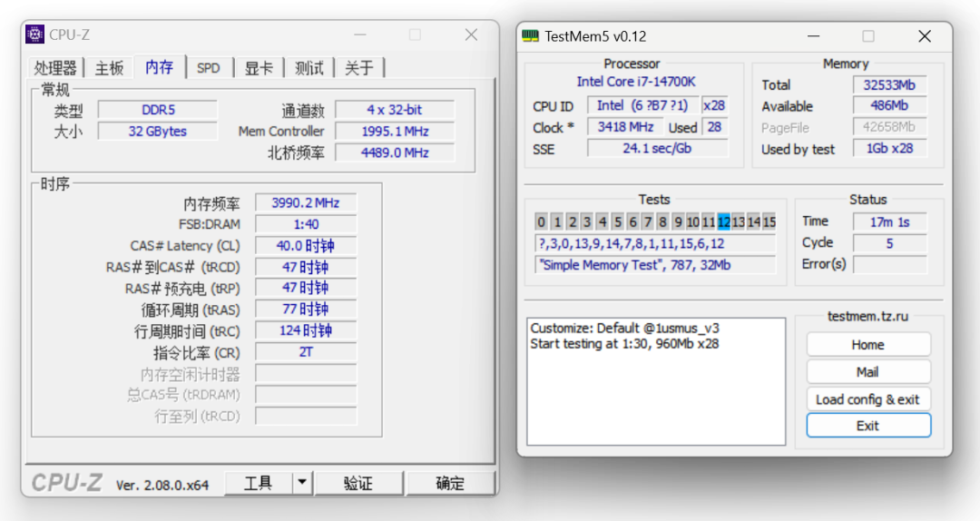
Task: Click the Total 32533Mb memory value
Action: [889, 85]
